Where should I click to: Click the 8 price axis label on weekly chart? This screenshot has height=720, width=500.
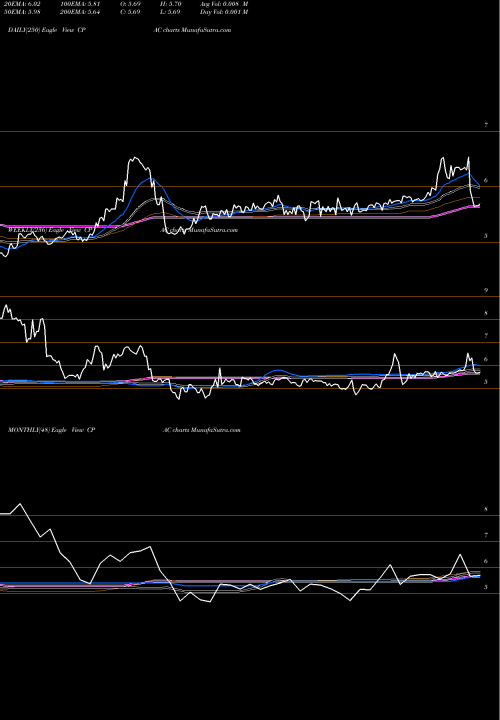pos(486,313)
